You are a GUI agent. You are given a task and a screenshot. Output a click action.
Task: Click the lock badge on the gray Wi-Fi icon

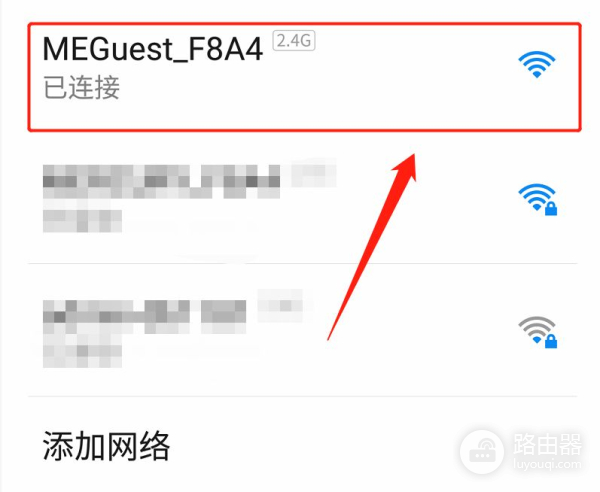[551, 342]
